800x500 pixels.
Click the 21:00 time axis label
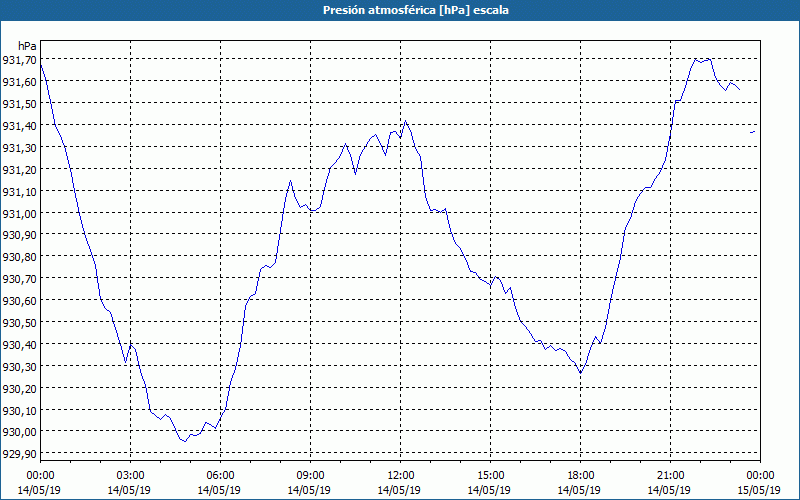pyautogui.click(x=670, y=476)
